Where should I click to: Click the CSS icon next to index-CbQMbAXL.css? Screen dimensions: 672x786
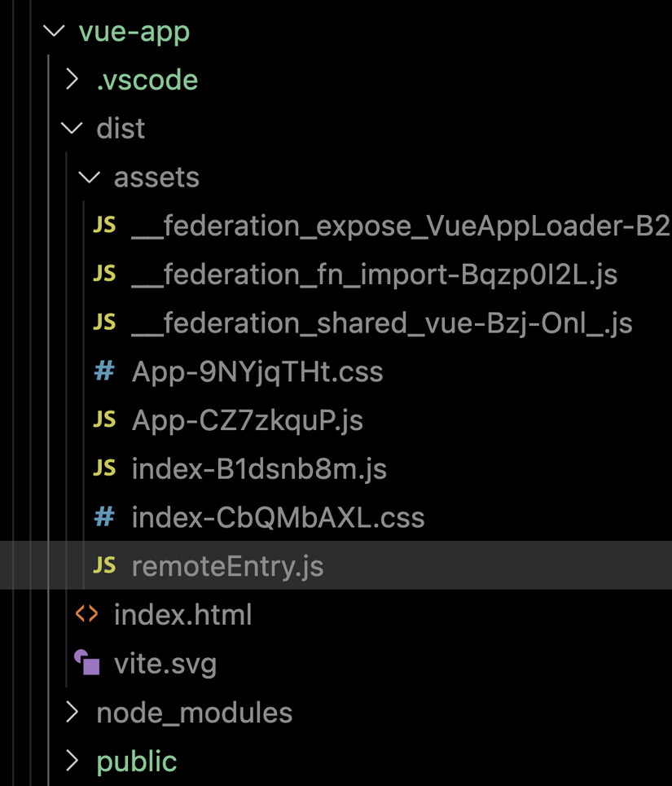coord(104,516)
